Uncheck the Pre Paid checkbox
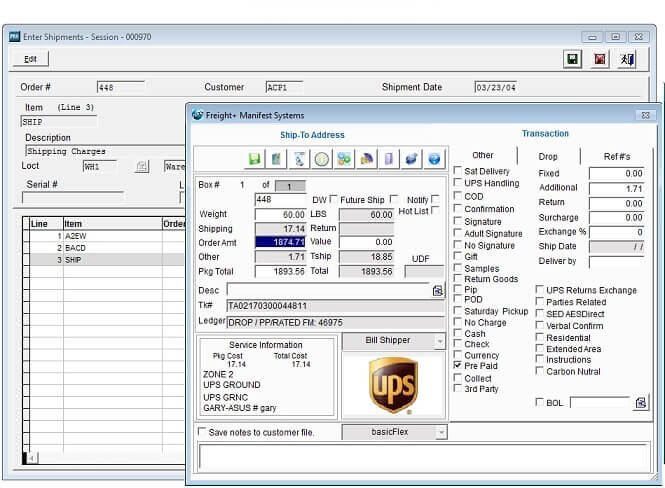Viewport: 665px width, 488px height. tap(458, 365)
